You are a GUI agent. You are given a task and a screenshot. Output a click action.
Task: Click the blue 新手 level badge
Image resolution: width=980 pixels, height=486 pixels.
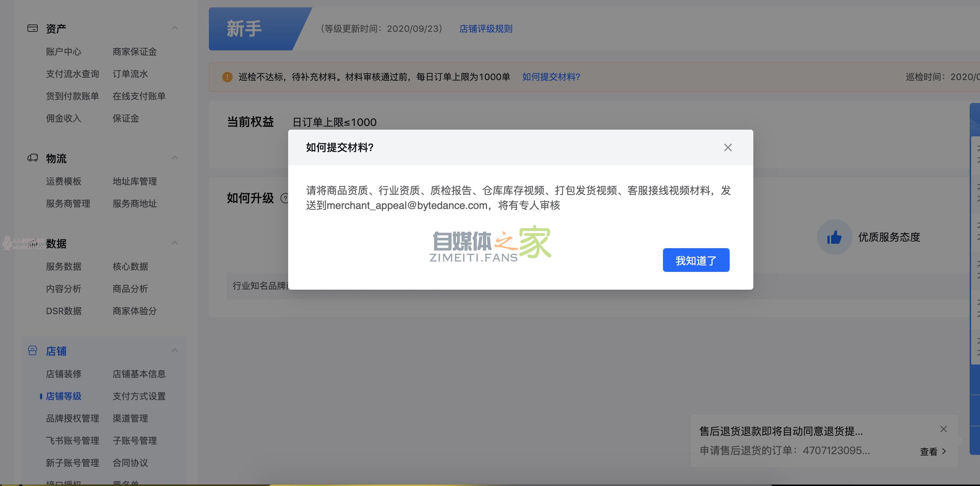click(x=243, y=28)
